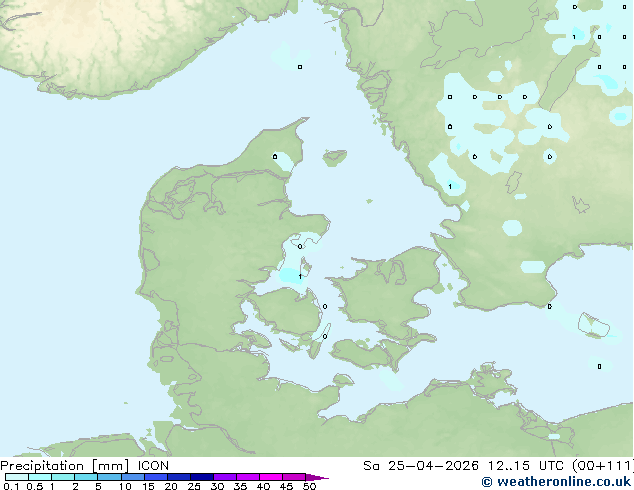Pick the 1–2 mm legend color box
Viewport: 634px width, 490px height.
tap(63, 477)
